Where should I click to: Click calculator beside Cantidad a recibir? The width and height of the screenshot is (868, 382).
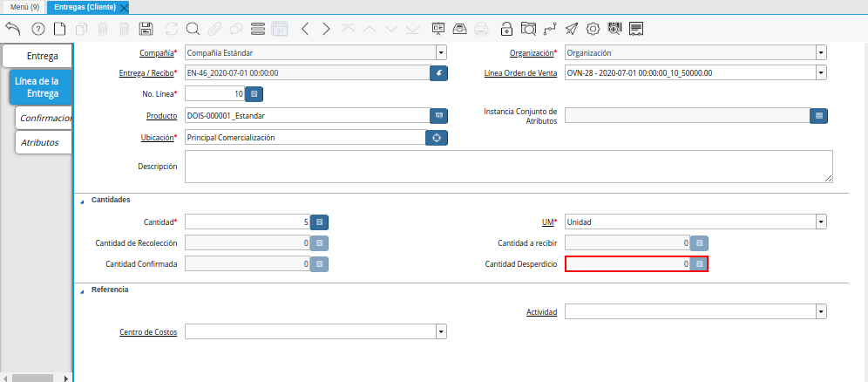point(699,243)
